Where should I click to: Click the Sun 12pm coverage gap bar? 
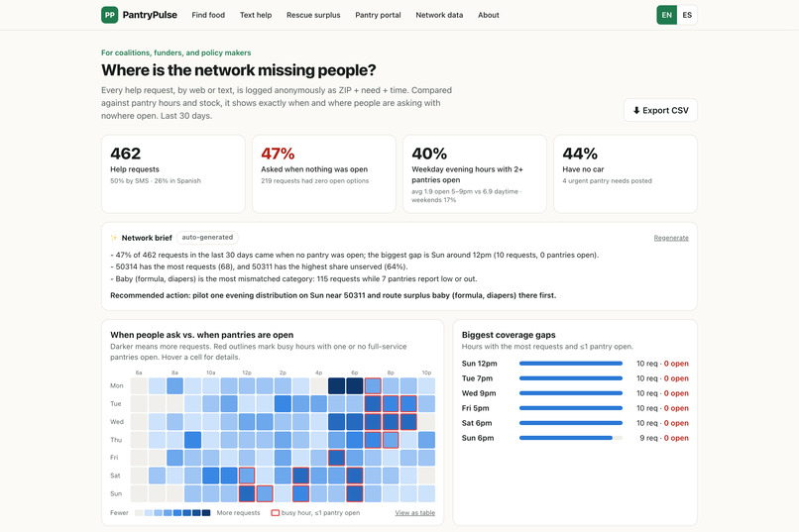[571, 364]
